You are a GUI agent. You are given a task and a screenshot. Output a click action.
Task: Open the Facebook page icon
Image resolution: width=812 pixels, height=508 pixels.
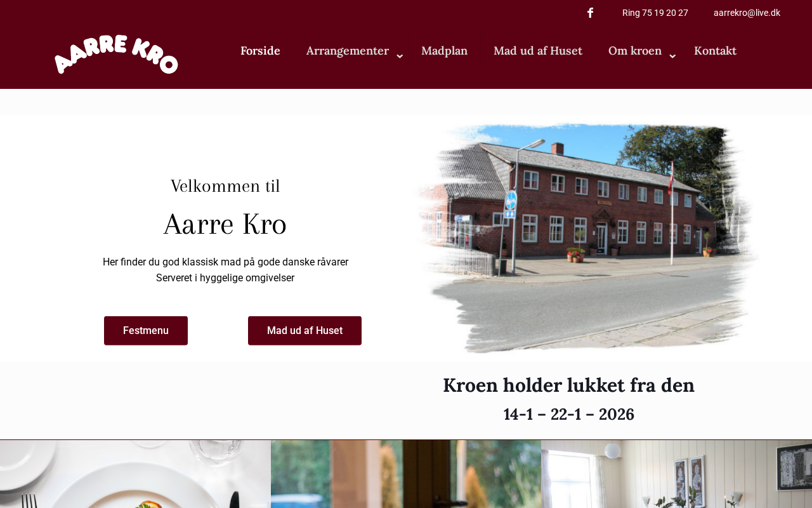click(x=590, y=13)
